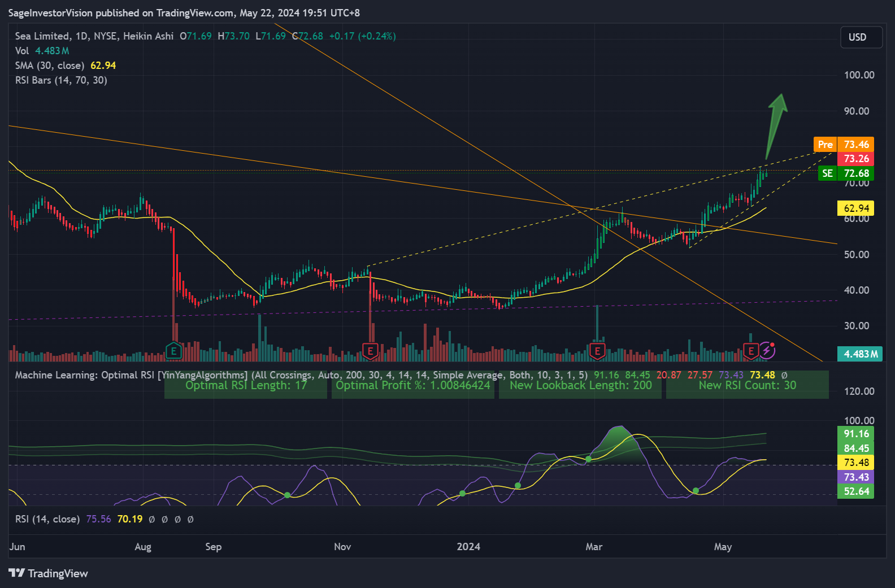Click the New Lookback Length: 200 box
This screenshot has height=588, width=895.
coord(580,385)
